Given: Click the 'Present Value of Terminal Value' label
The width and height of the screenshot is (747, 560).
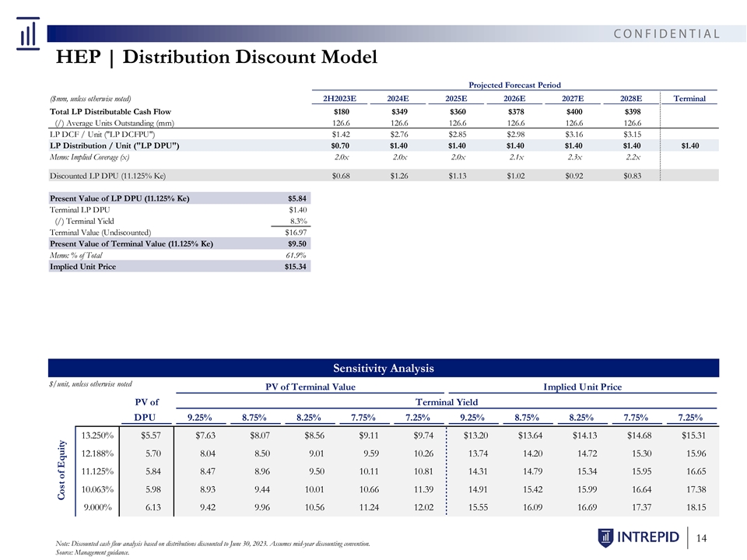Looking at the screenshot, I should (x=132, y=243).
